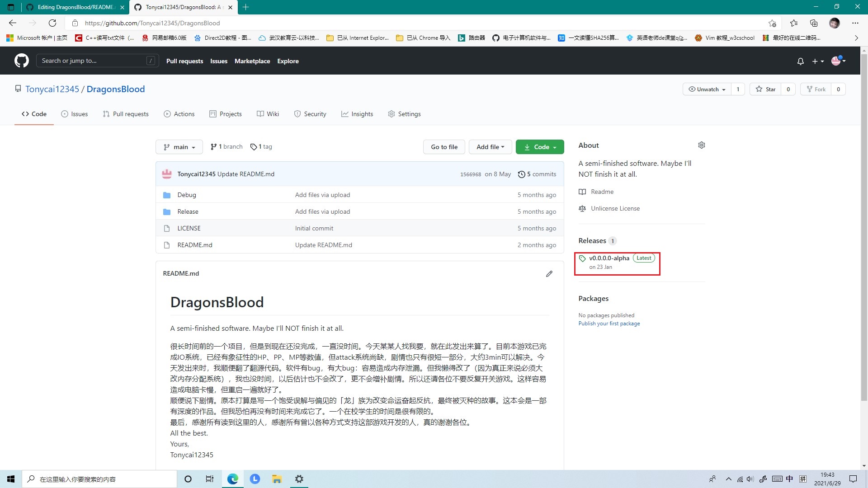Open the Settings gear taskbar app
The height and width of the screenshot is (488, 868).
click(299, 479)
